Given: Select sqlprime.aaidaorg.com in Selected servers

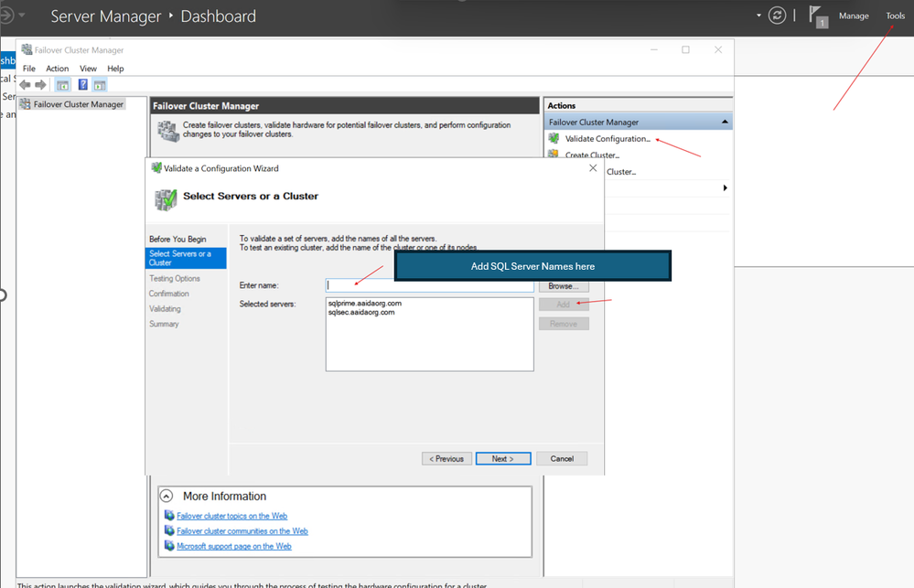Looking at the screenshot, I should click(365, 303).
